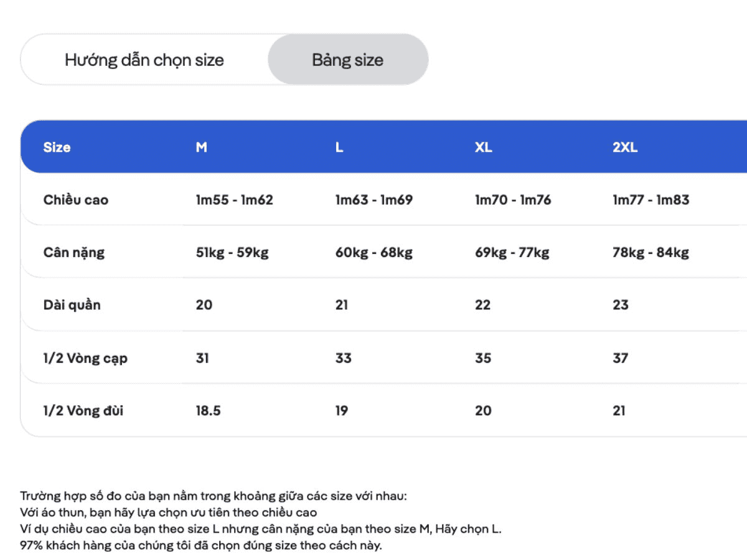
Task: Click the waist value 33 for size L
Action: click(x=343, y=358)
